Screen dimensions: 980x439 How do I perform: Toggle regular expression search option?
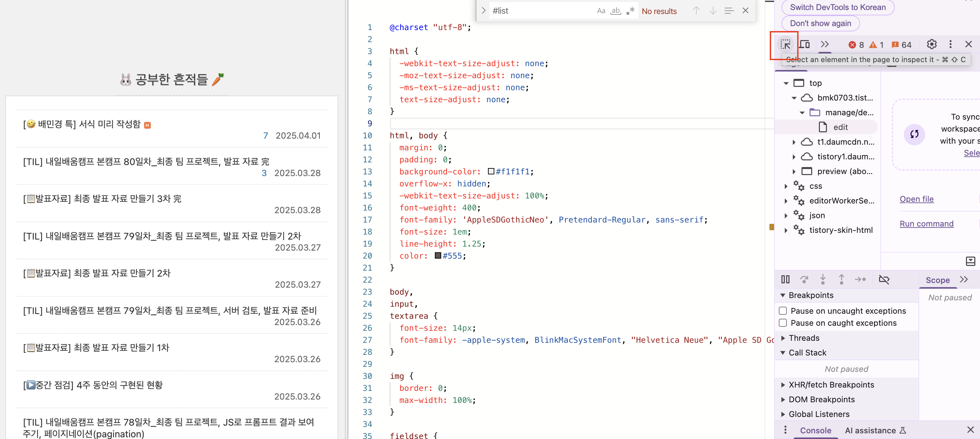630,11
